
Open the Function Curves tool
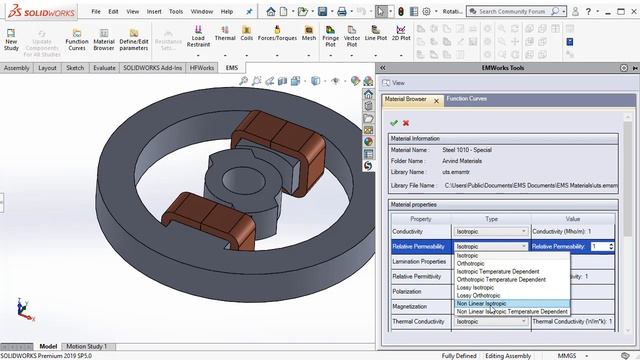click(x=77, y=39)
